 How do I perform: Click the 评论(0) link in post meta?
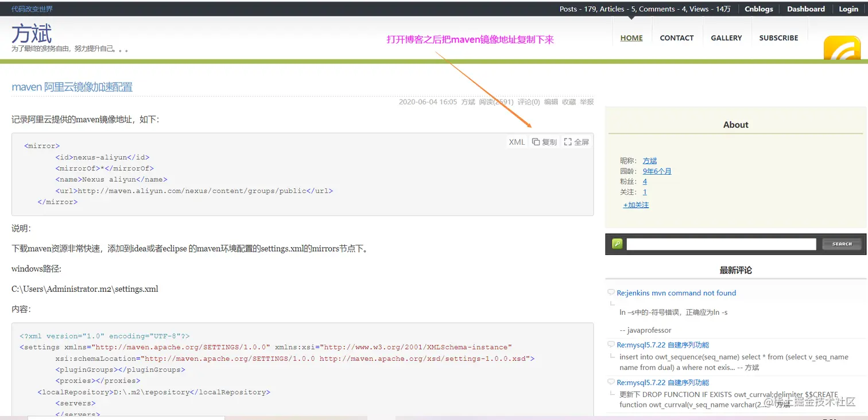[529, 102]
